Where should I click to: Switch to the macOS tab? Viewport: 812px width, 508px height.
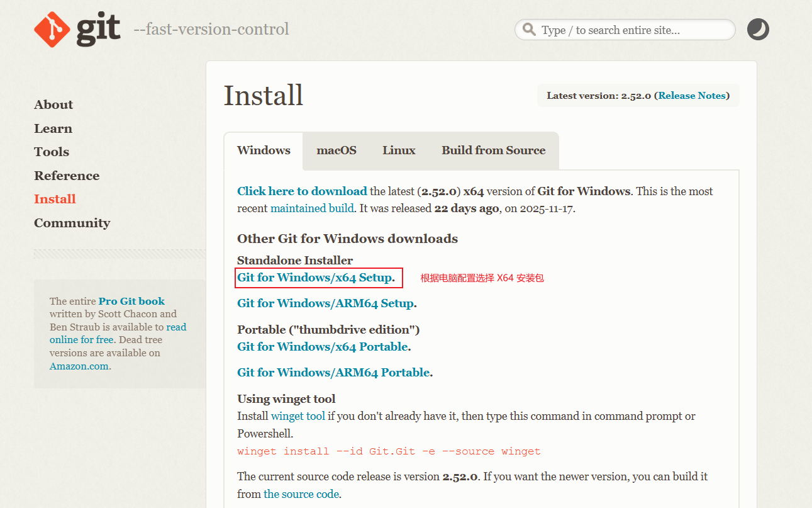coord(336,150)
